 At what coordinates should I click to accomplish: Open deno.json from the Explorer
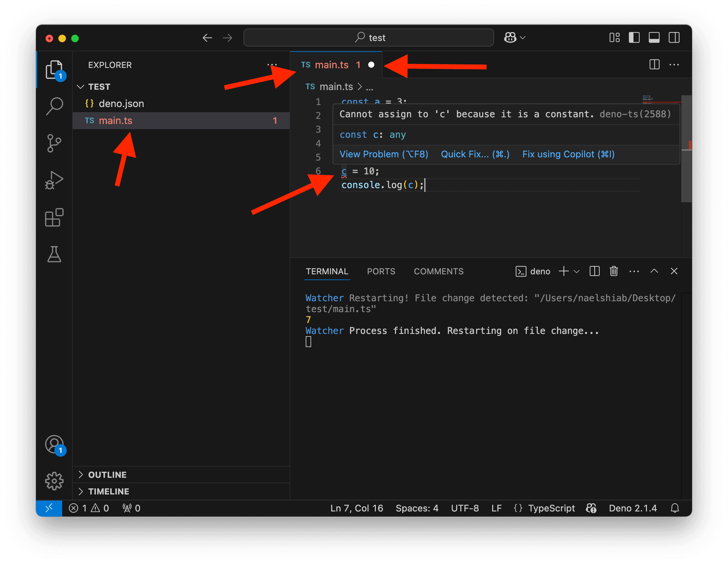coord(121,103)
